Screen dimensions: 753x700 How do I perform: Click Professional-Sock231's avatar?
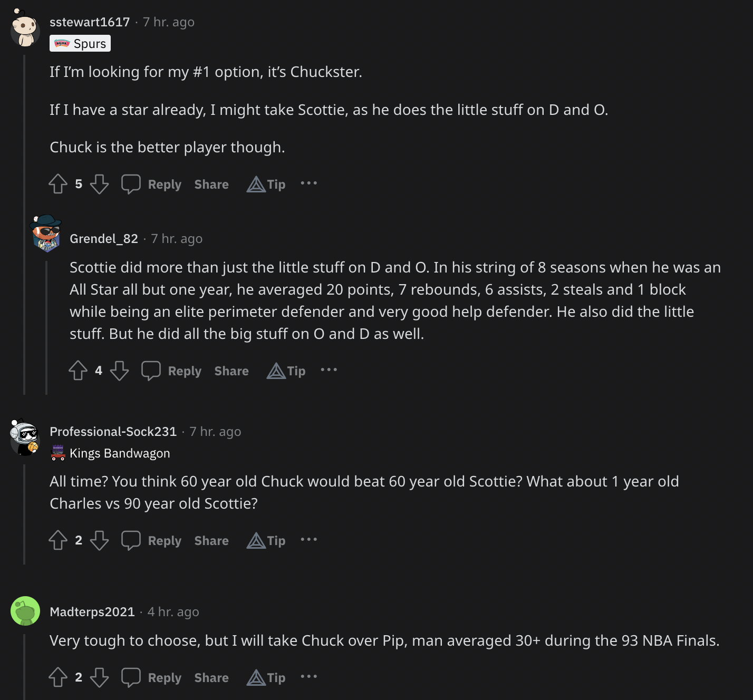(x=25, y=437)
